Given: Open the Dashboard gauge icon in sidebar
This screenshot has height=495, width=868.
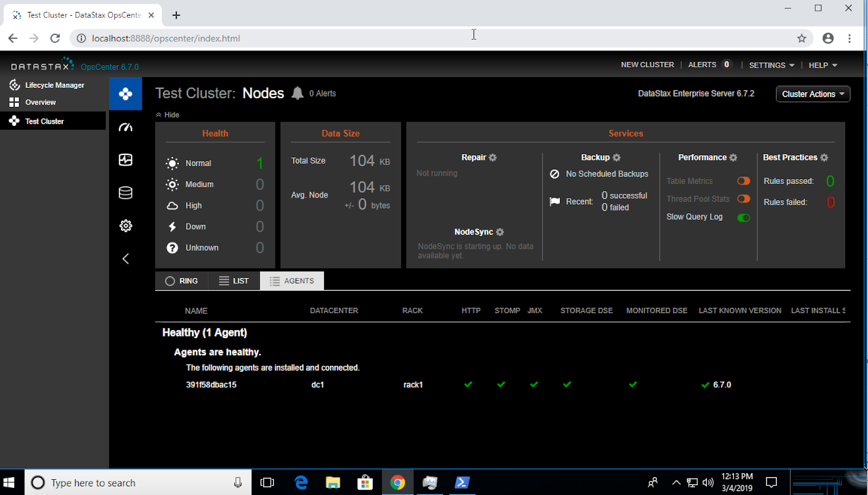Looking at the screenshot, I should coord(125,127).
